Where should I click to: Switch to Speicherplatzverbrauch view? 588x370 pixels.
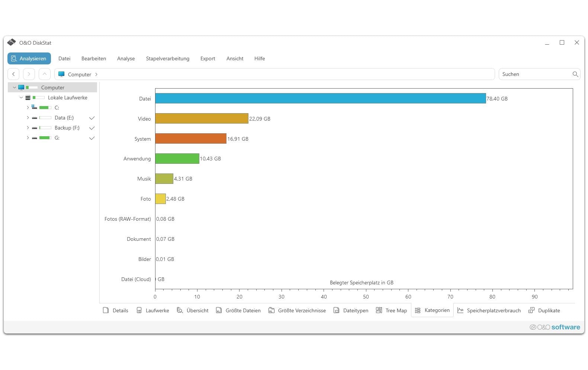point(489,310)
